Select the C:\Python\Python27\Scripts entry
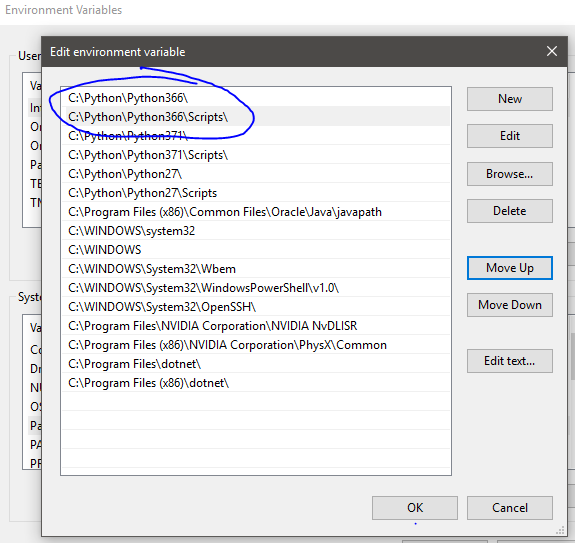Image resolution: width=575 pixels, height=543 pixels. tap(256, 193)
